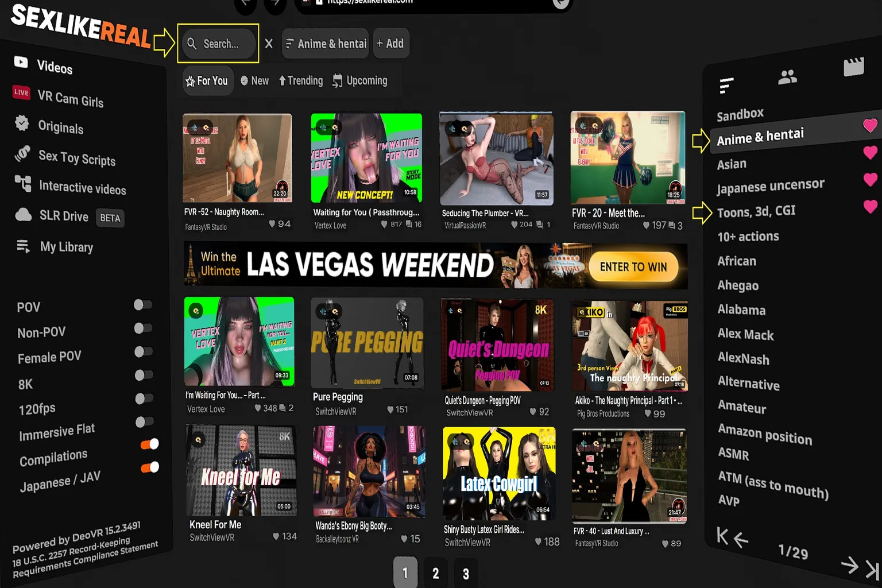Select the Trending tab
Image resolution: width=882 pixels, height=588 pixels.
point(301,81)
